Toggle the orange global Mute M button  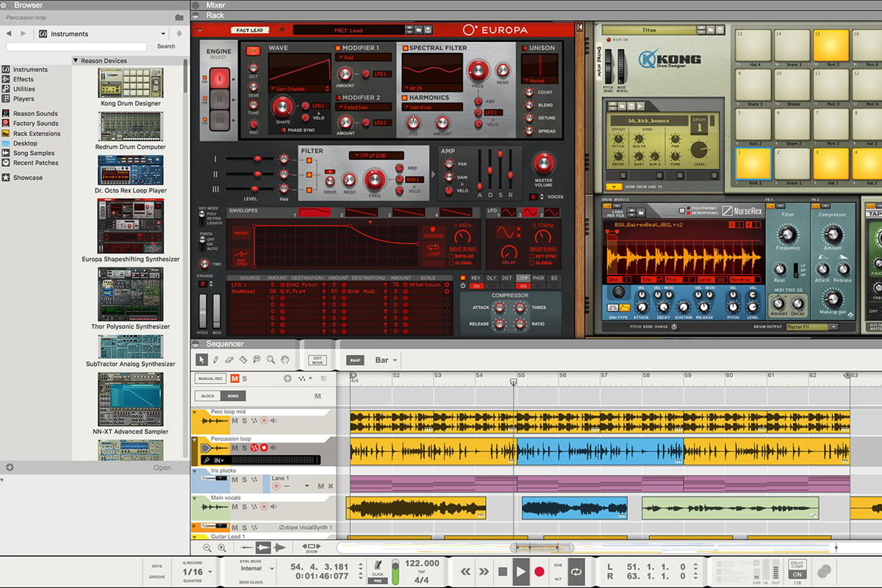coord(234,379)
